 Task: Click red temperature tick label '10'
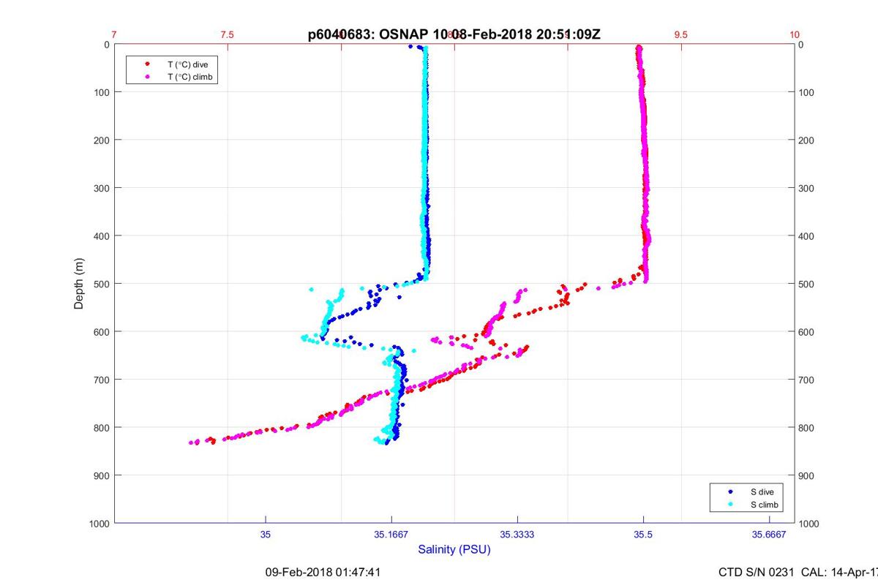pyautogui.click(x=795, y=34)
